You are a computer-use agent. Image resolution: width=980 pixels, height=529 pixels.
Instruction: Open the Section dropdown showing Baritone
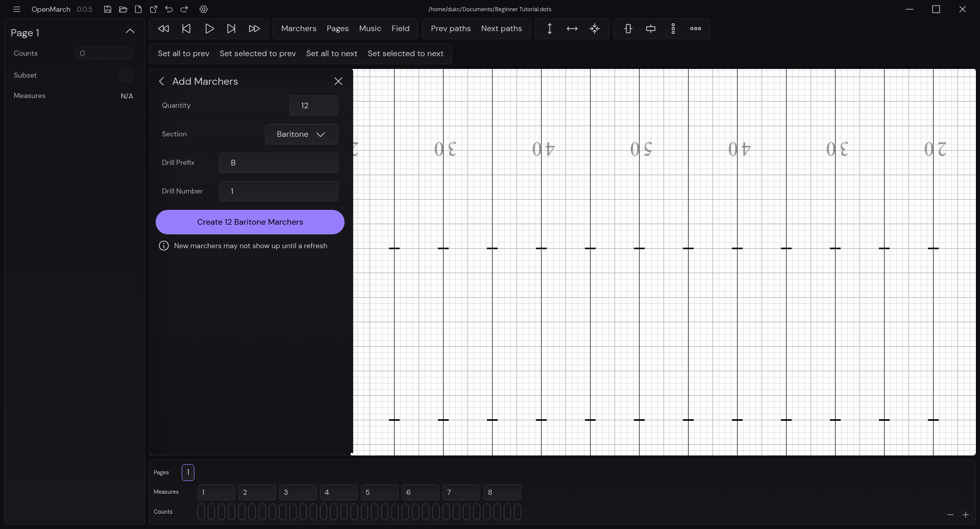tap(301, 134)
